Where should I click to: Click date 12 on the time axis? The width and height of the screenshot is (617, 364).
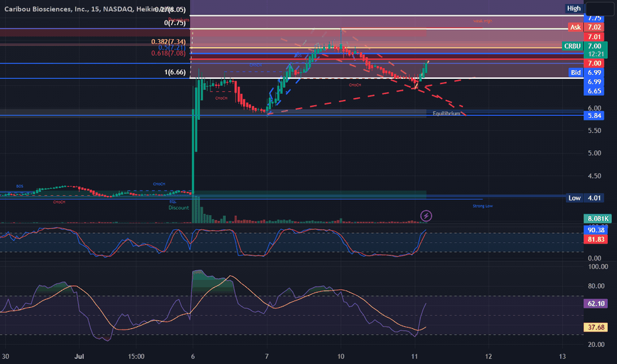489,356
